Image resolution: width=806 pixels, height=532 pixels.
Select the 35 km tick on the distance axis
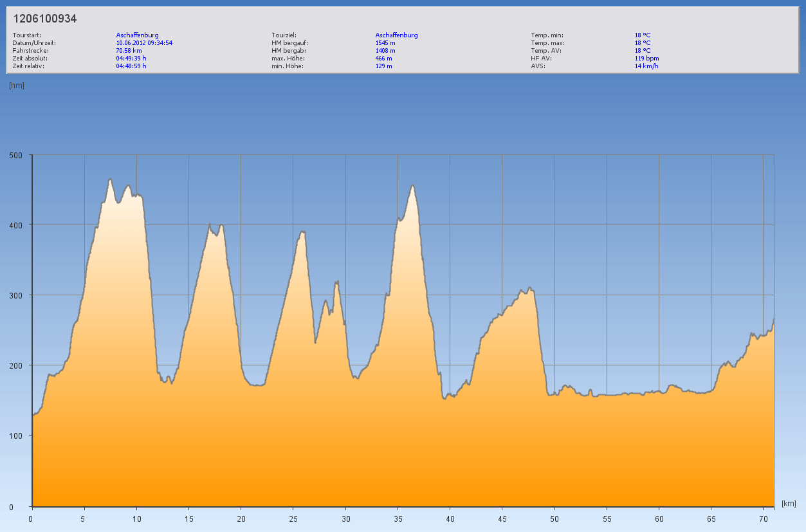pyautogui.click(x=398, y=518)
